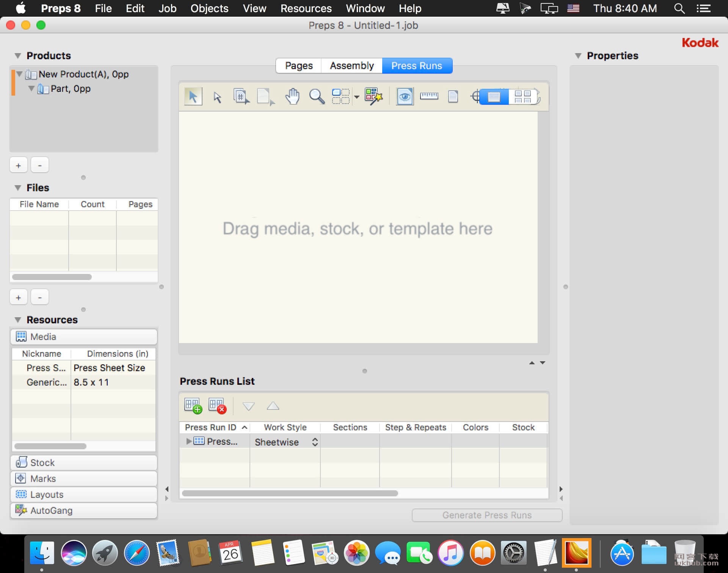Screen dimensions: 728x573
Task: Open the Objects menu
Action: pos(209,8)
